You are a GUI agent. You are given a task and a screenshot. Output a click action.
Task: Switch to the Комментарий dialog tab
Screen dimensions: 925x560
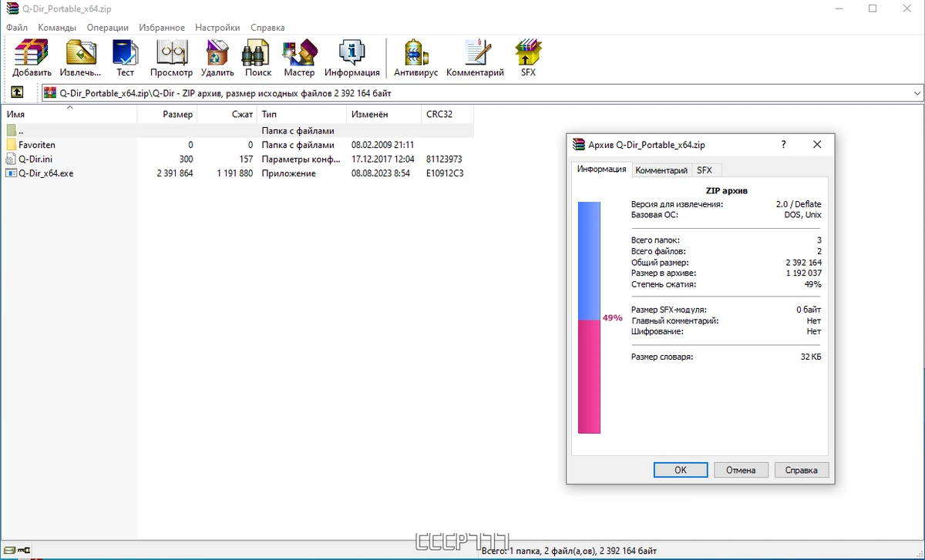661,170
